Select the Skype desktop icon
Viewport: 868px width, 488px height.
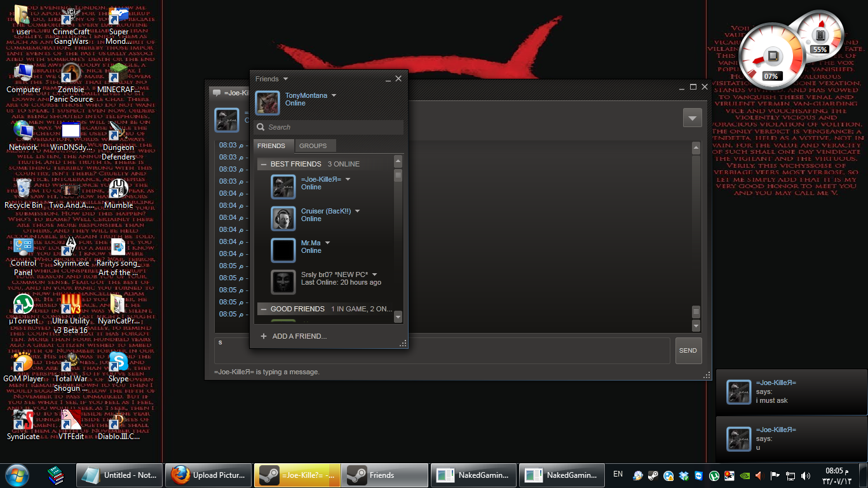click(119, 367)
